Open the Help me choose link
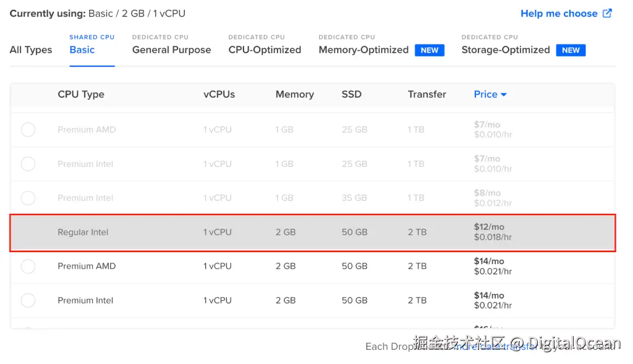 tap(559, 14)
